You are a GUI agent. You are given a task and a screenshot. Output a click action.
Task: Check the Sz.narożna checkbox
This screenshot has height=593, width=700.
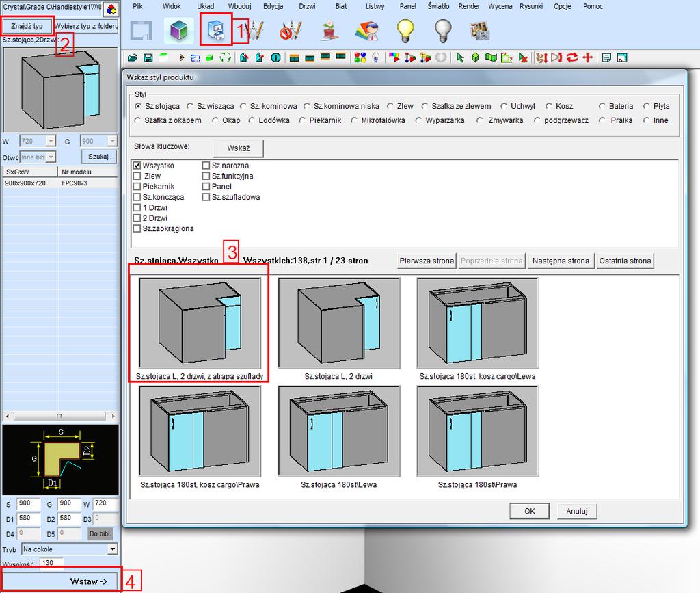[x=206, y=166]
